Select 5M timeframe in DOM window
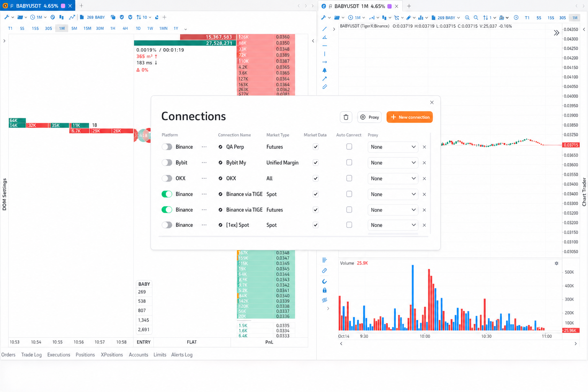The width and height of the screenshot is (588, 392). click(74, 28)
